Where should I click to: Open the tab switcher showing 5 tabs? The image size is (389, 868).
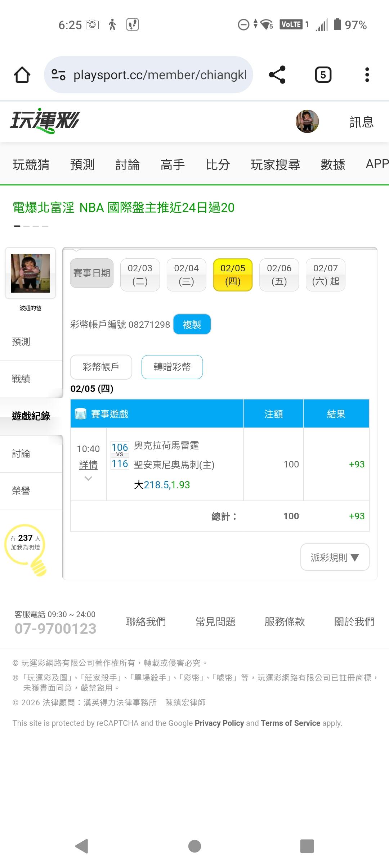323,75
